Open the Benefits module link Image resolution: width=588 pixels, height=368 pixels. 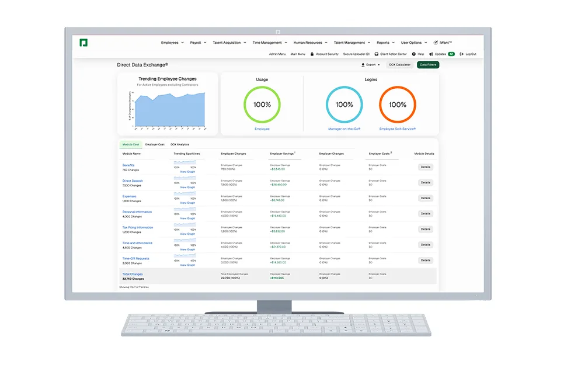coord(128,165)
